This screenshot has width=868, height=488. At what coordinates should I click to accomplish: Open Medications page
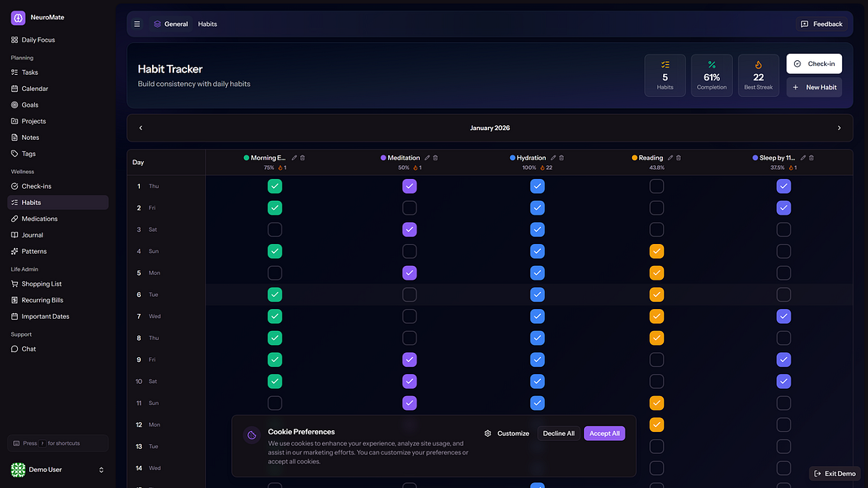pos(58,219)
